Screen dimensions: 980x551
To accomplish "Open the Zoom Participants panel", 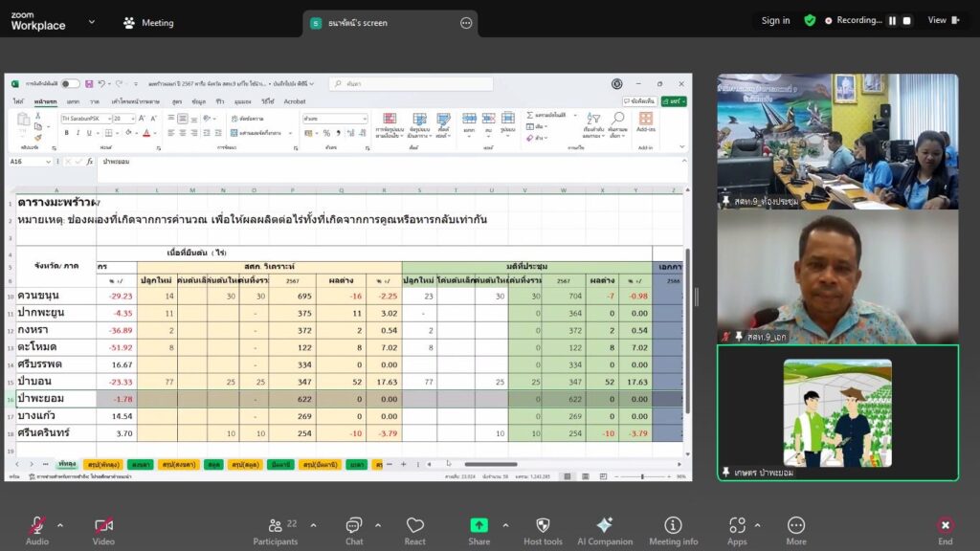I will pos(275,526).
